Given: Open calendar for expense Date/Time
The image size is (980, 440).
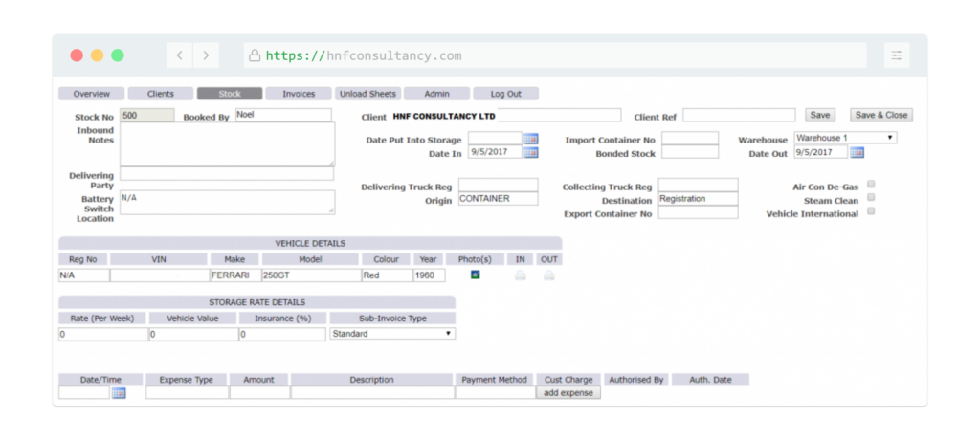Looking at the screenshot, I should [119, 393].
